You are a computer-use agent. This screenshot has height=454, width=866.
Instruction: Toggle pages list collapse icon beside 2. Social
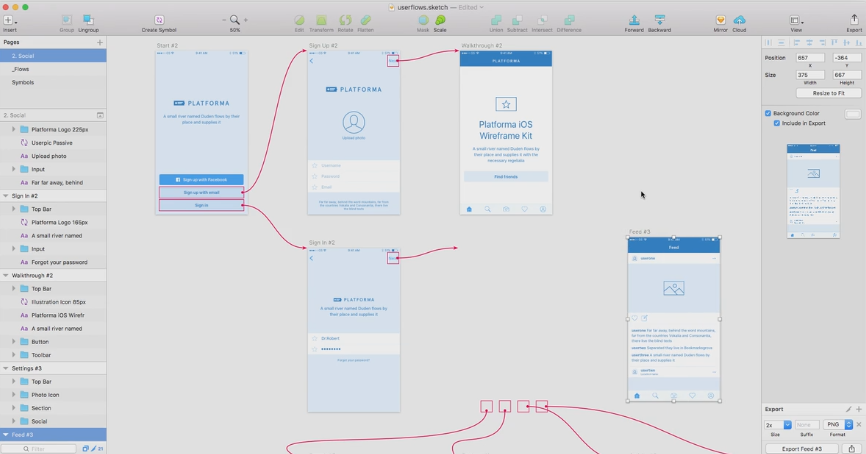(100, 115)
